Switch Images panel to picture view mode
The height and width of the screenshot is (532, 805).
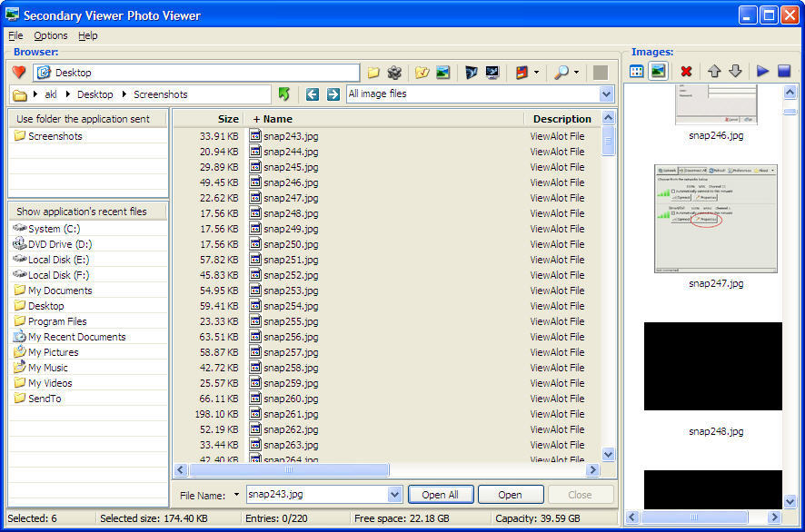tap(658, 72)
